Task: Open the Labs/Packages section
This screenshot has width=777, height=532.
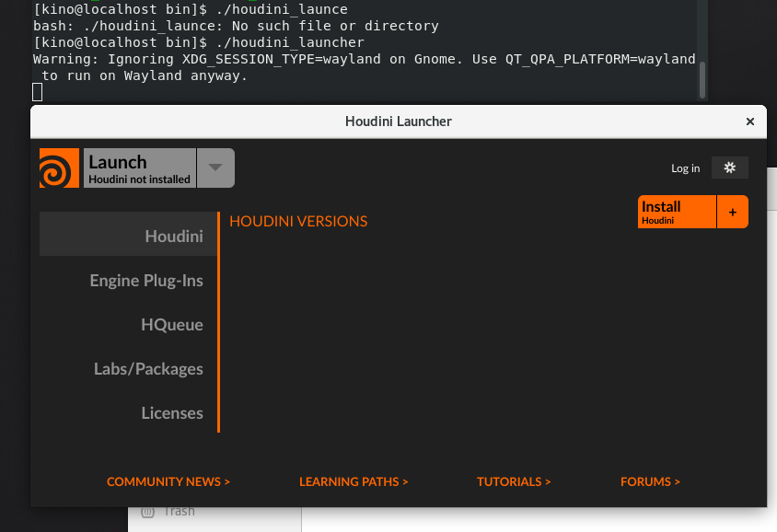Action: click(148, 368)
